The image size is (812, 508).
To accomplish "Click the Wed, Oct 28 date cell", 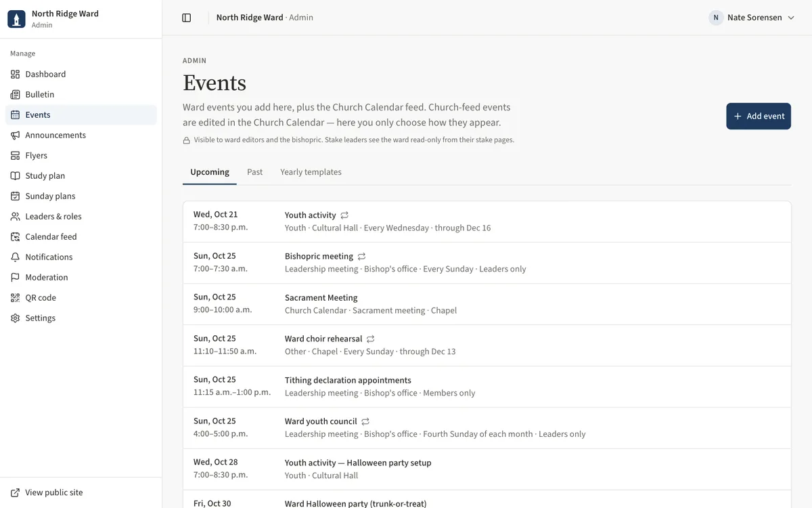I will coord(215,463).
